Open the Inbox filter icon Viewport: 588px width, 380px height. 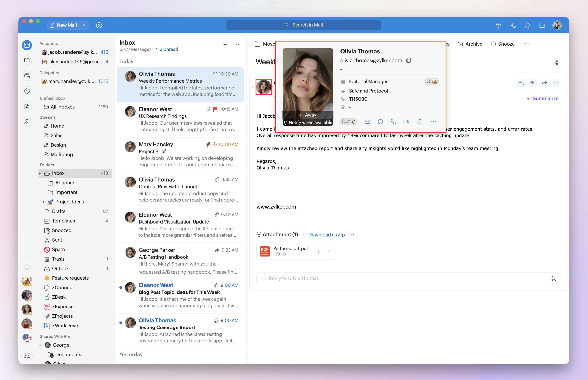(x=225, y=44)
